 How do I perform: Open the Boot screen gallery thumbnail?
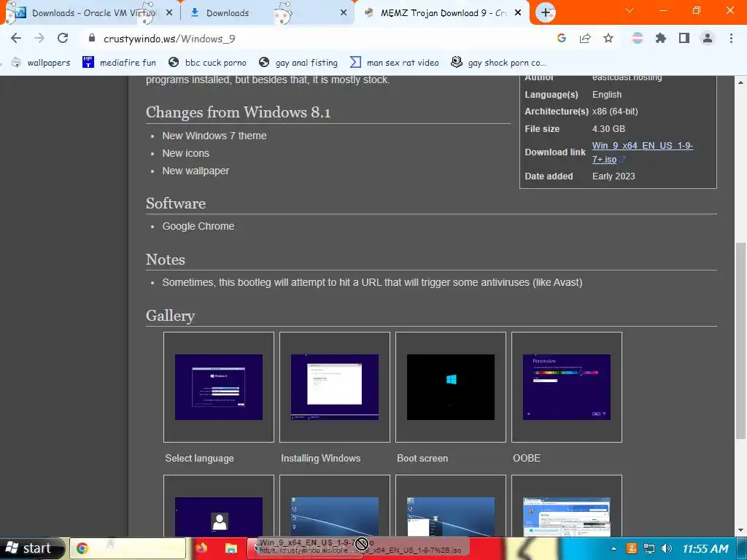(451, 387)
